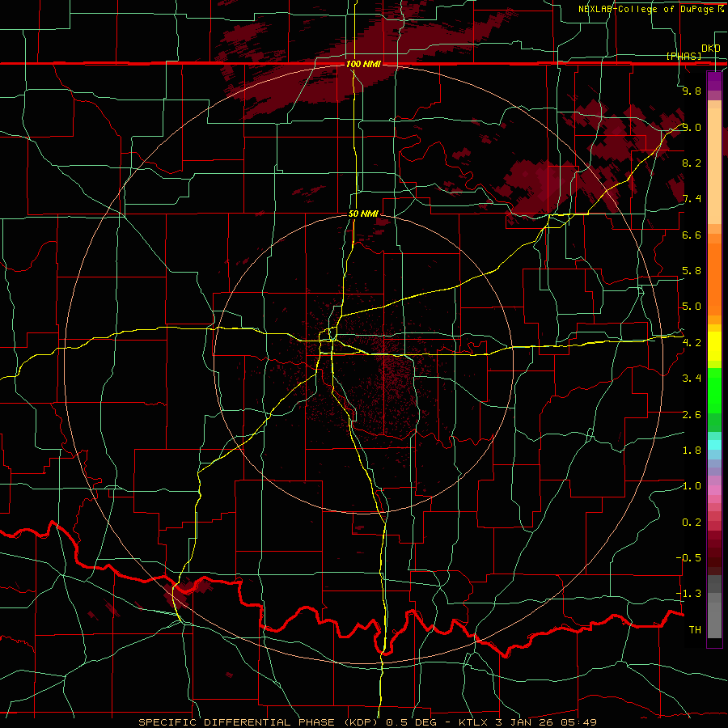Click the [PHAS] label above color bar
728x728 pixels.
pos(684,56)
